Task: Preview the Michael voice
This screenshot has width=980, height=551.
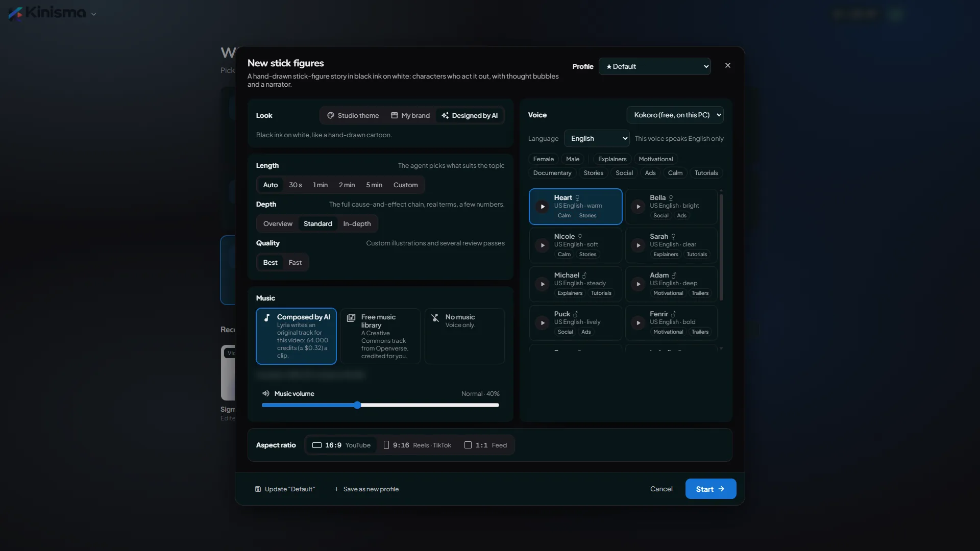Action: pyautogui.click(x=543, y=284)
